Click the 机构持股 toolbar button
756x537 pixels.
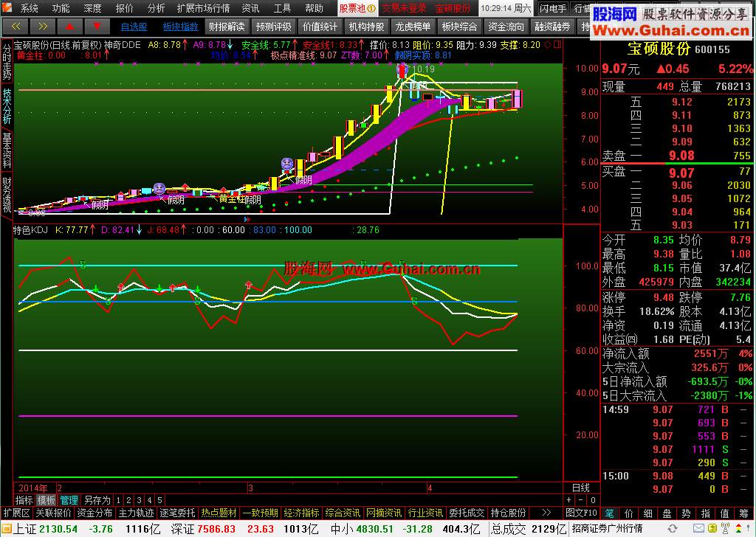tap(366, 27)
